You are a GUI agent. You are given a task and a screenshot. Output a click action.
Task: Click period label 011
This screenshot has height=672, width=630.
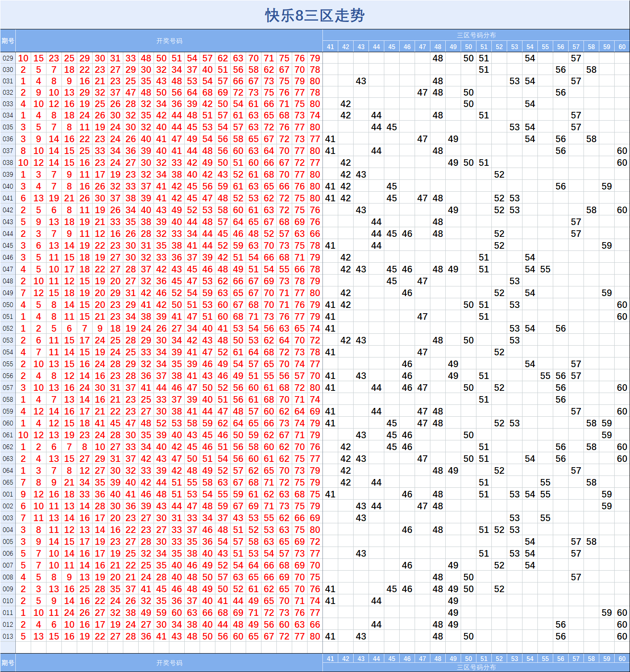[8, 613]
